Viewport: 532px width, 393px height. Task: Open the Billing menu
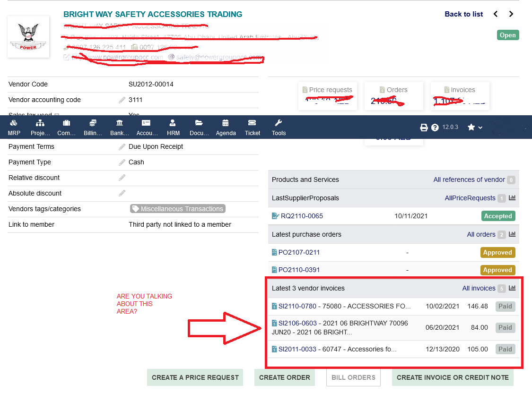point(93,128)
